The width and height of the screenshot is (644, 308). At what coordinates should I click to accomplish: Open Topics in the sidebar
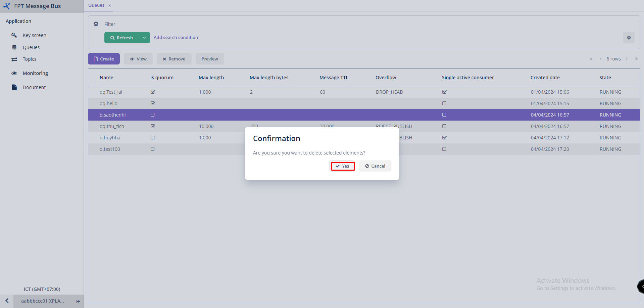(x=30, y=59)
